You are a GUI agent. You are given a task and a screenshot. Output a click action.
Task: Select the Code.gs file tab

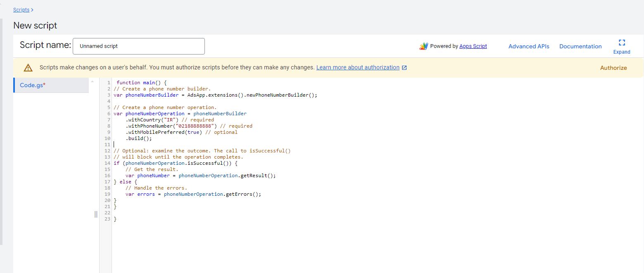[x=33, y=85]
